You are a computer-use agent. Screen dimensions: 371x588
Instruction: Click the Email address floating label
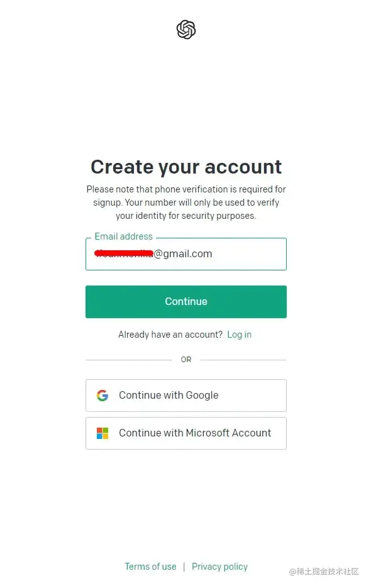[123, 236]
